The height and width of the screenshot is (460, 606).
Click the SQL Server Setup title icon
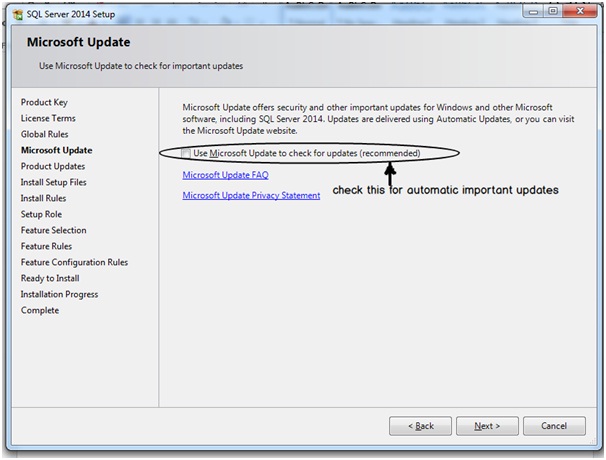(18, 15)
